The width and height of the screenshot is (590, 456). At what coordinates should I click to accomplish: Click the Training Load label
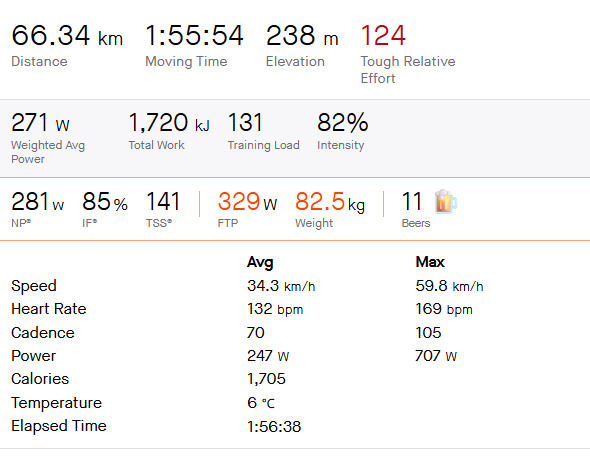coord(263,145)
